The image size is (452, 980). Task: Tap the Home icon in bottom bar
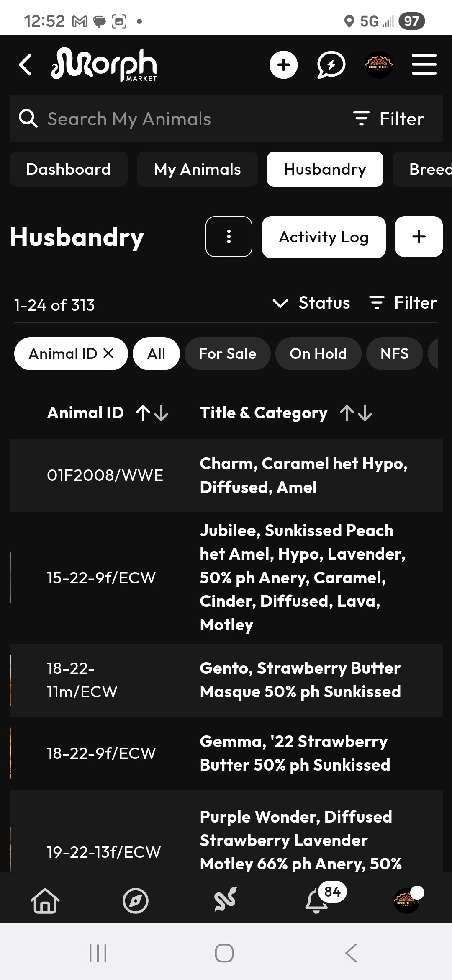point(45,900)
